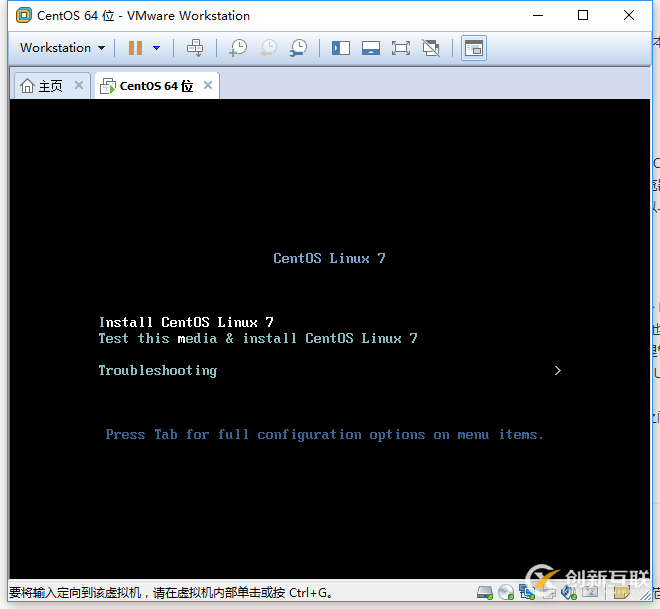The height and width of the screenshot is (609, 660).
Task: Open the message log note icon
Action: 621,593
